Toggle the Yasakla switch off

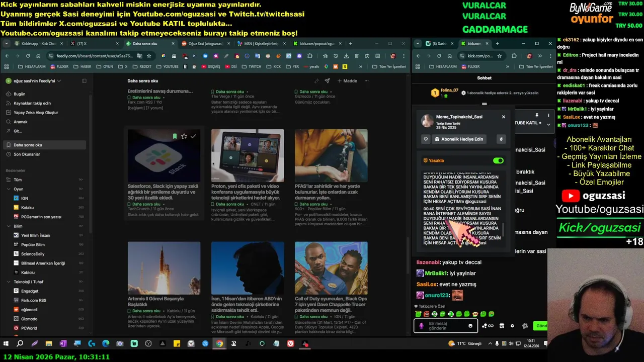pos(498,160)
